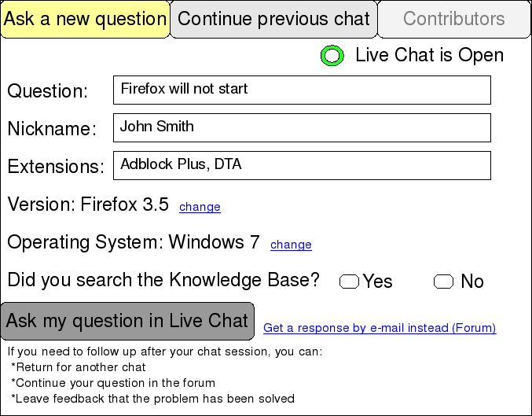Click change link next to Windows 7
Screen dimensions: 532x416
tap(291, 244)
